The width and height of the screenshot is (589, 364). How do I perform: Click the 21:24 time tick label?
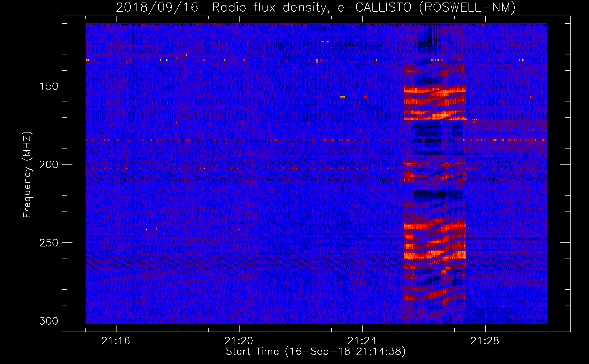(362, 341)
